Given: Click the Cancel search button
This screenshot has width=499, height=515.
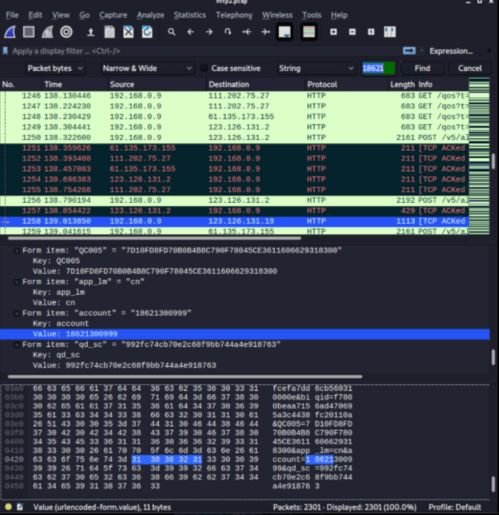Looking at the screenshot, I should (x=470, y=68).
